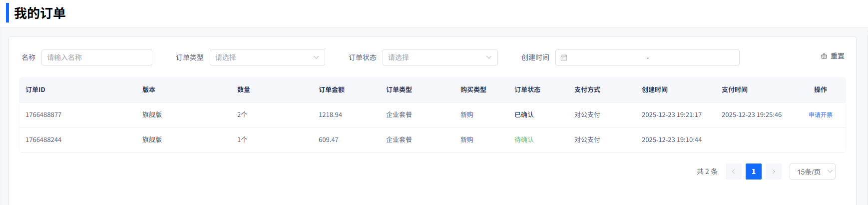Select order ID 1766488244 row
This screenshot has height=205, width=868.
pos(43,140)
